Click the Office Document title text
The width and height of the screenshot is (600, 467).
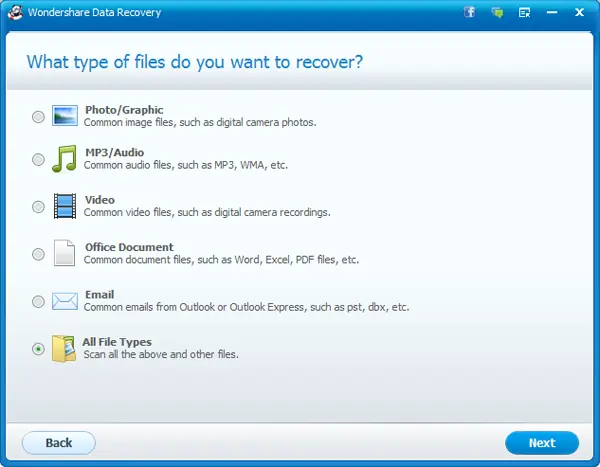(x=129, y=247)
